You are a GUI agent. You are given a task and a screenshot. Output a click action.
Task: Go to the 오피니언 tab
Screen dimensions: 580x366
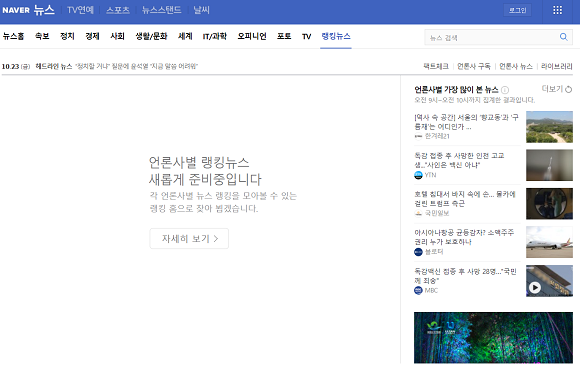tap(252, 36)
